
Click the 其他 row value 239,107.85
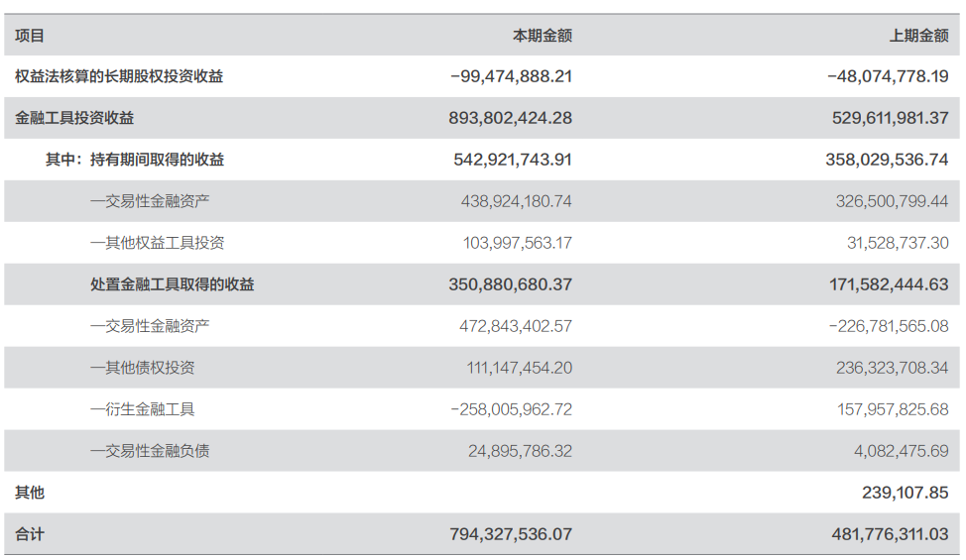(x=905, y=493)
